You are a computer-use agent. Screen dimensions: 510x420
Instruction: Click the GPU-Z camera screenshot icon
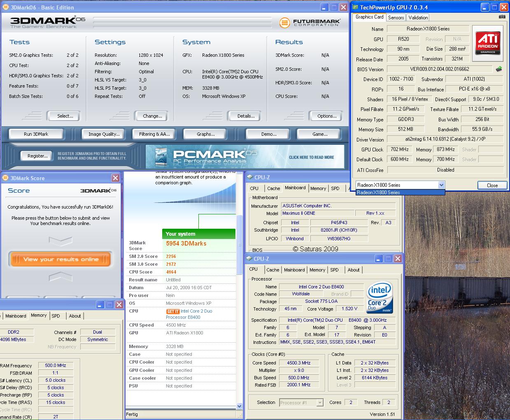coord(502,17)
